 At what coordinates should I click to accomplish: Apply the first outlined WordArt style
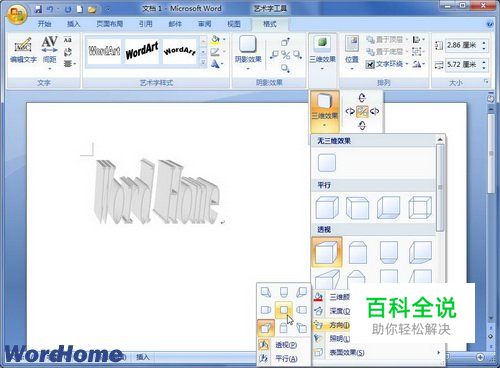pos(104,51)
